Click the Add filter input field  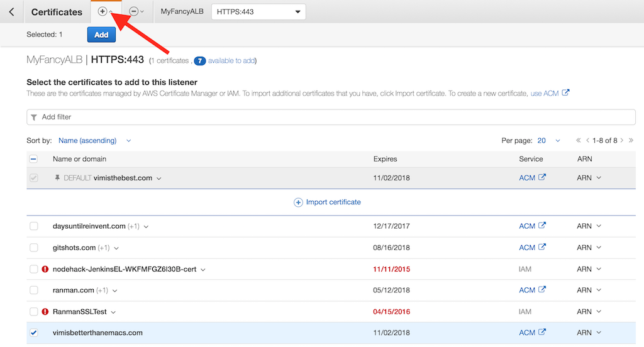tap(331, 117)
